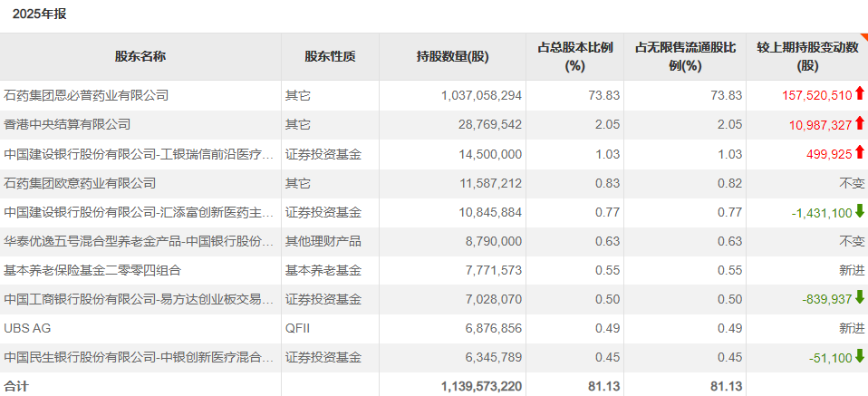Image resolution: width=868 pixels, height=396 pixels.
Task: Click holding quantity 1,037,058,294
Action: pos(482,95)
